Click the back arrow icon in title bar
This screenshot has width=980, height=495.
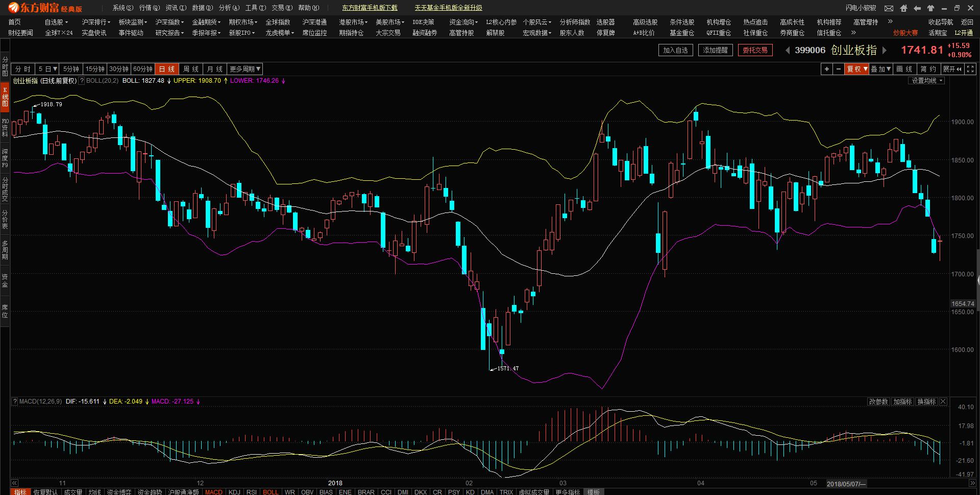917,8
